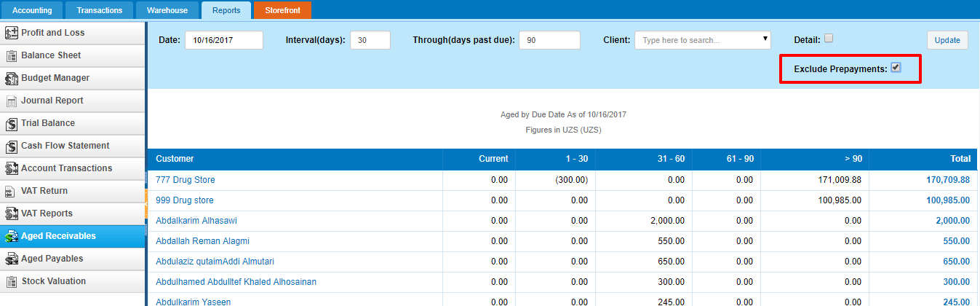Click the total 170,709.88 value
Screen dimensions: 980x306
coord(948,180)
